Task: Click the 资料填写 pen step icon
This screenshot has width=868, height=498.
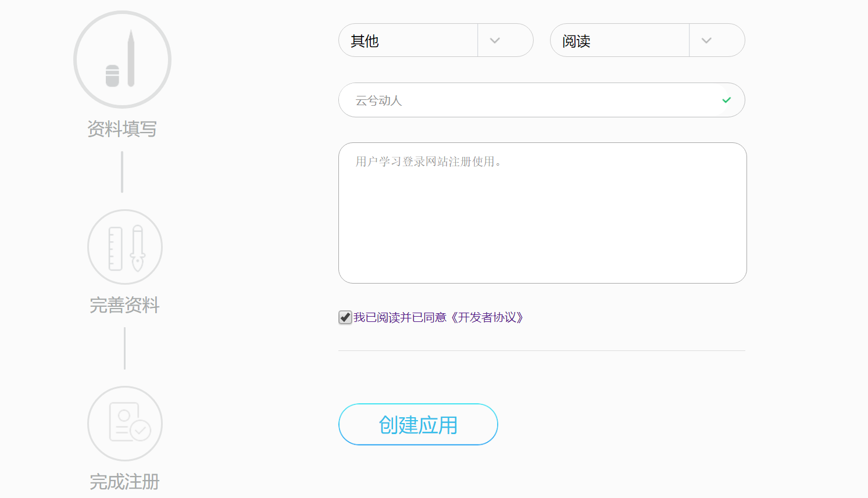Action: pos(122,59)
